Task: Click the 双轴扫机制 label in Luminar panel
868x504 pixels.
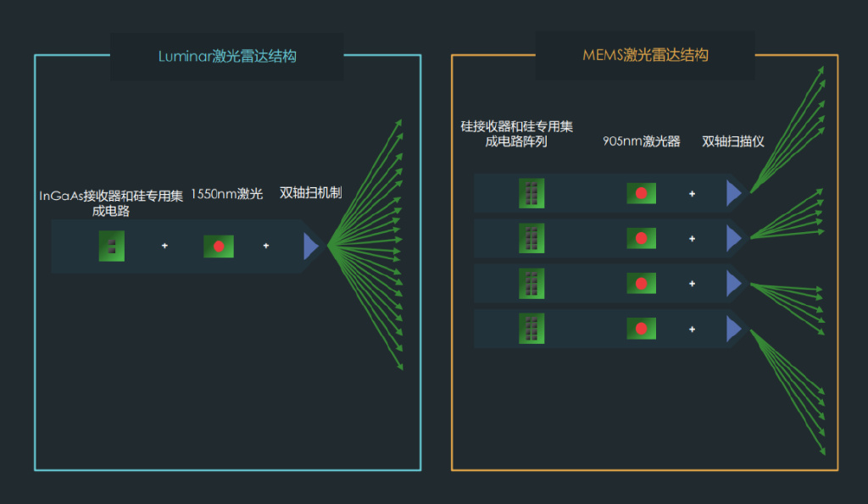Action: point(310,192)
